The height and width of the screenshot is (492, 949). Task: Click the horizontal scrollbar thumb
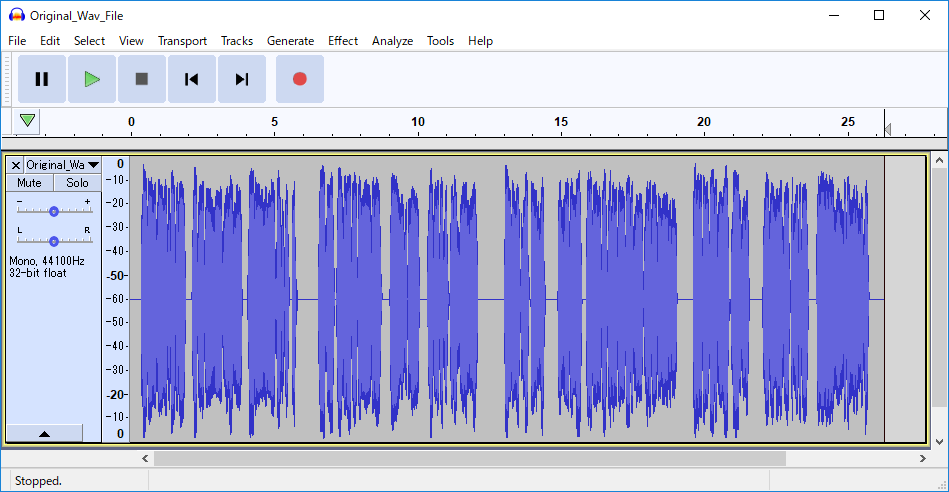(470, 459)
